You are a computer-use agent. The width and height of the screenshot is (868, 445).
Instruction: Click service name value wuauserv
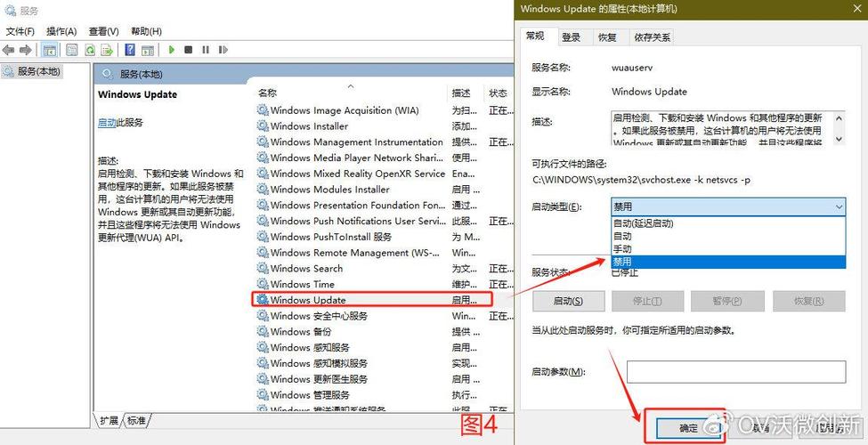[x=631, y=68]
